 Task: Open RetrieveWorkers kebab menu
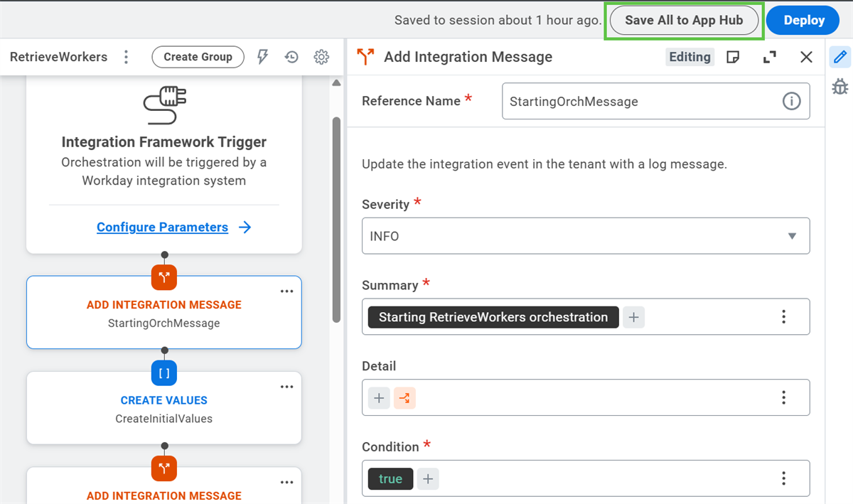tap(126, 57)
